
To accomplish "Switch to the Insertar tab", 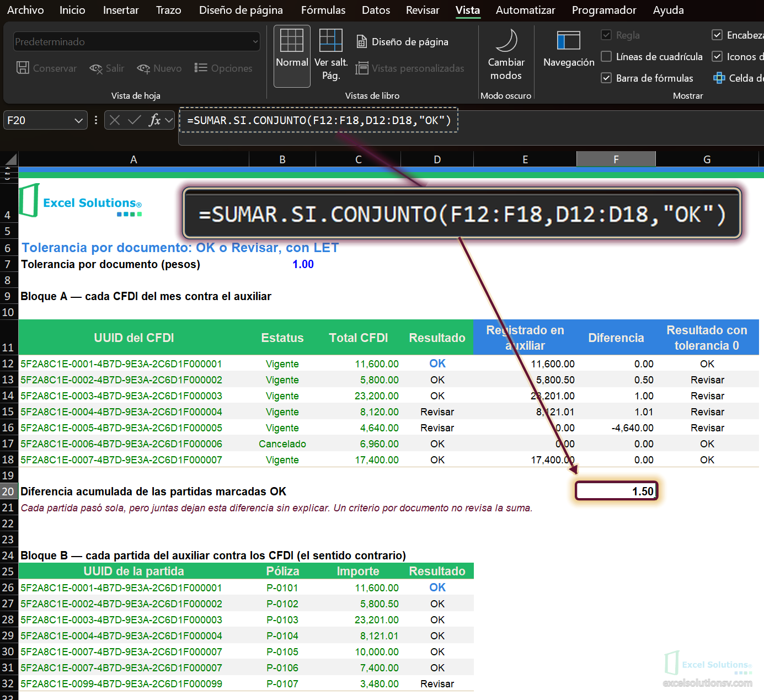I will pyautogui.click(x=121, y=10).
